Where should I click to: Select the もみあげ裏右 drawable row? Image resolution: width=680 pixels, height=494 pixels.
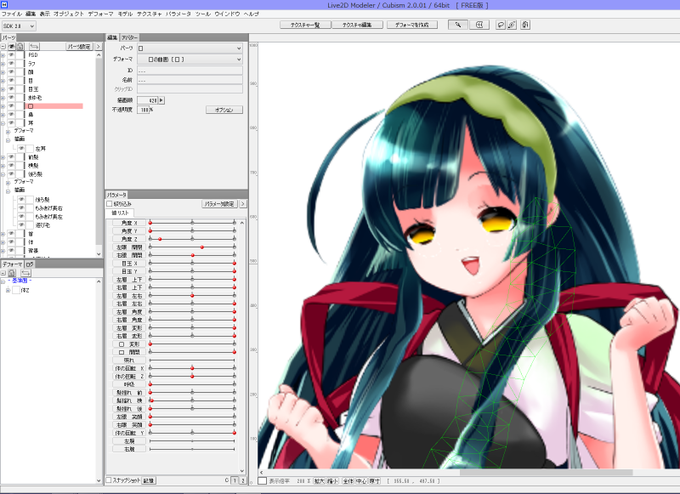49,208
